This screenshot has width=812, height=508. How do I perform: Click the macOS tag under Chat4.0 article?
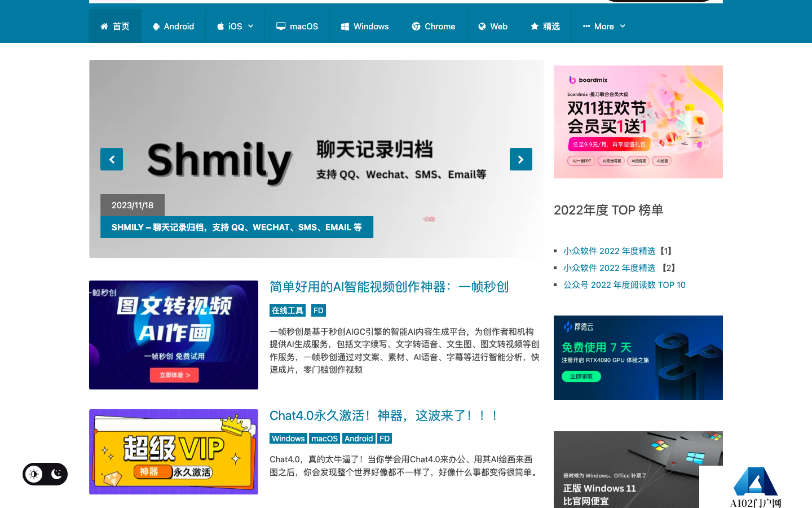tap(325, 439)
